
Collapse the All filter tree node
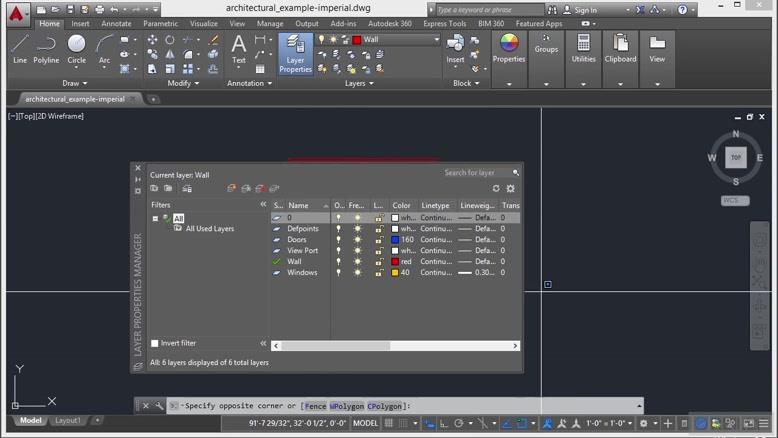coord(155,218)
